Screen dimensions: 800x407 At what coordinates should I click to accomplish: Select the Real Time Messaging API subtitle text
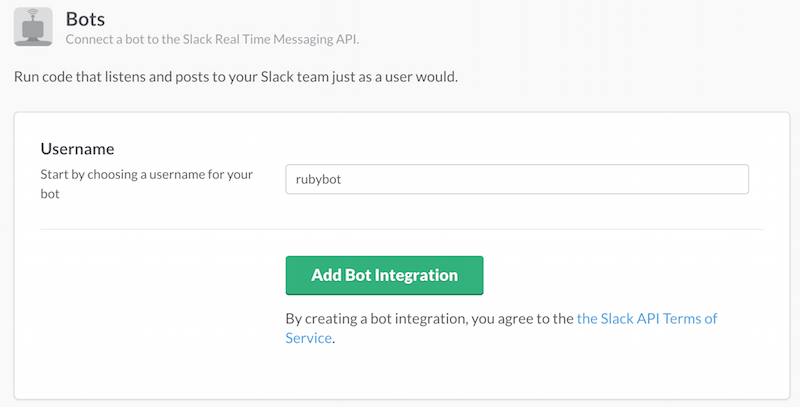[x=212, y=39]
